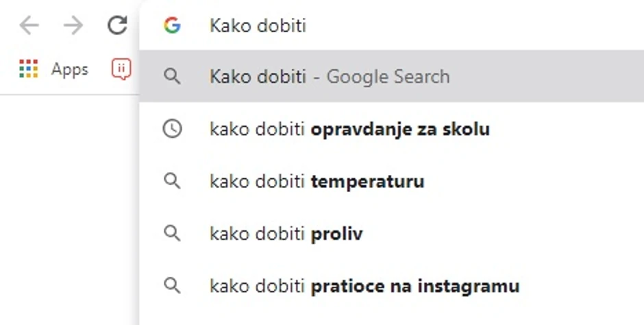Select the "kako dobiti proliv" suggestion
Screen dimensions: 644x325
[286, 234]
